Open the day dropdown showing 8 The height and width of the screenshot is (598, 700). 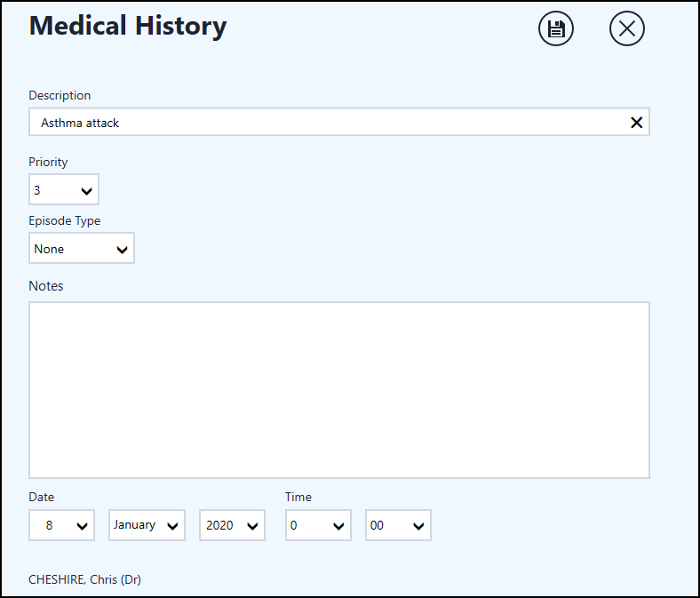62,525
